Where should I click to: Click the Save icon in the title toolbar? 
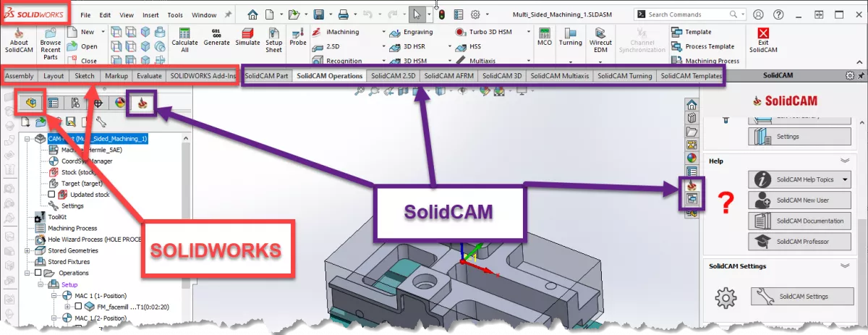coord(320,14)
